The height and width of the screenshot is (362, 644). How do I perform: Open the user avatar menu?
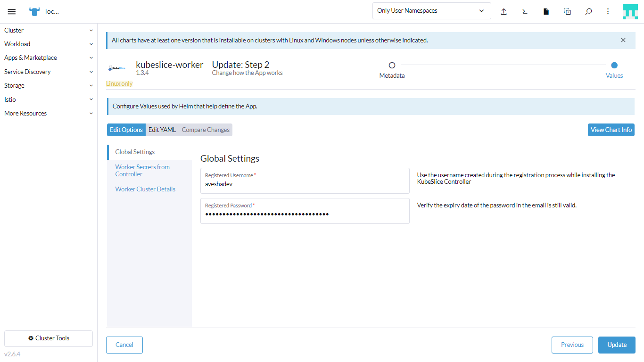[x=630, y=12]
